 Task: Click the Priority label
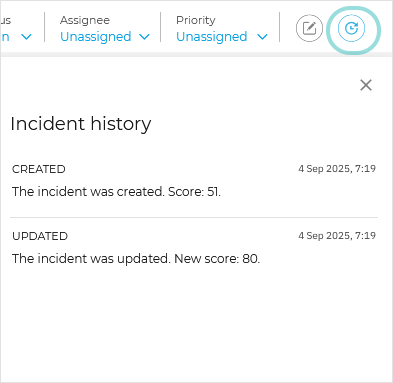[196, 20]
